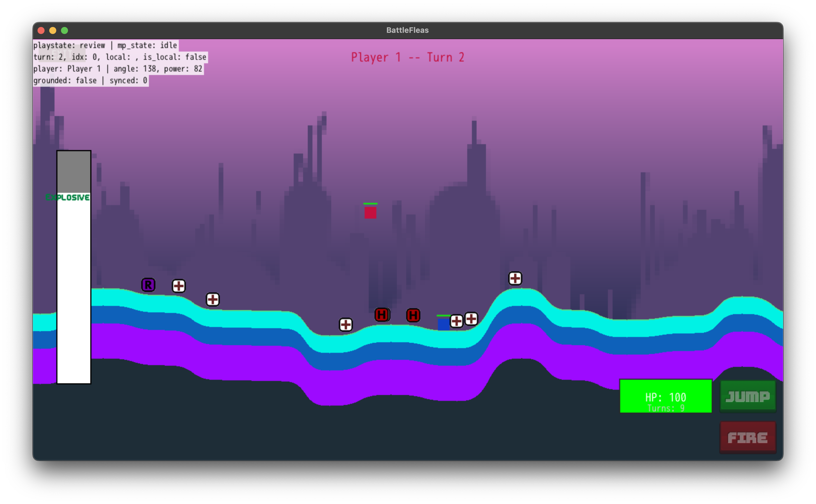Click the green zoom button in title bar
Image resolution: width=816 pixels, height=504 pixels.
click(x=65, y=31)
